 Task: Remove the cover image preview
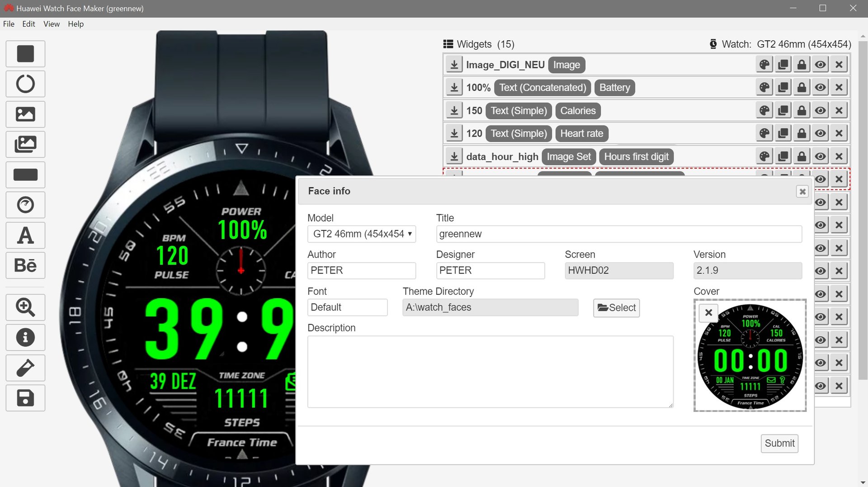click(708, 312)
